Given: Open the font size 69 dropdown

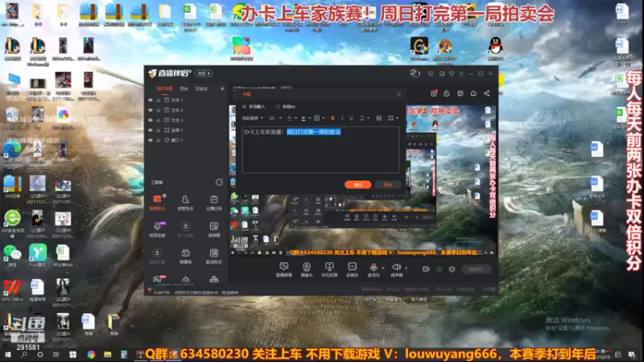Looking at the screenshot, I should [275, 118].
